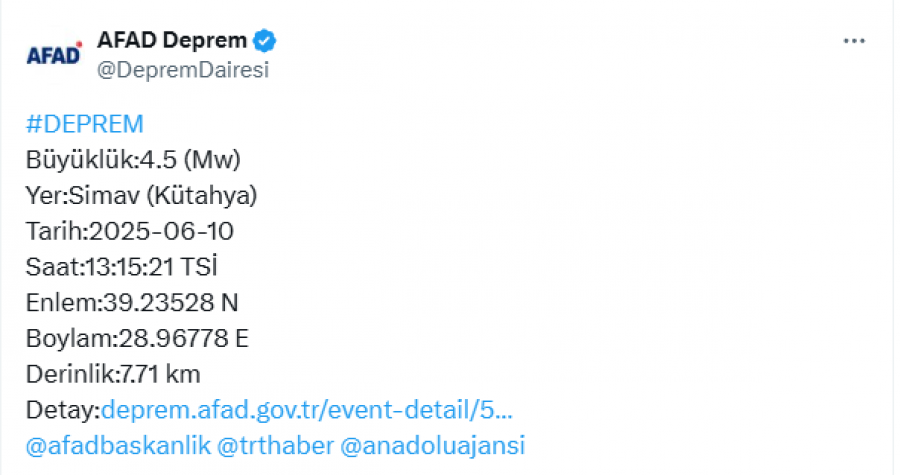This screenshot has height=475, width=900.
Task: Click the 'Mw' magnitude unit text
Action: point(212,159)
